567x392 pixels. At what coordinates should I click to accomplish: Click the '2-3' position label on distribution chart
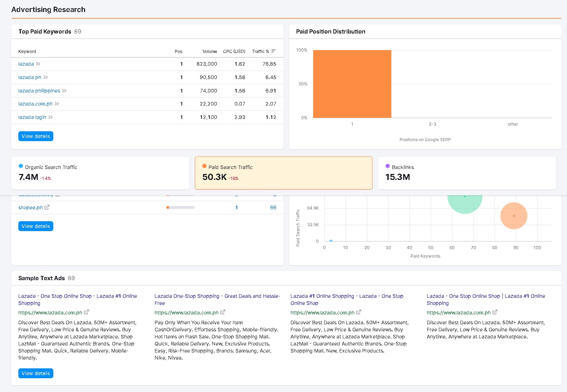point(432,124)
